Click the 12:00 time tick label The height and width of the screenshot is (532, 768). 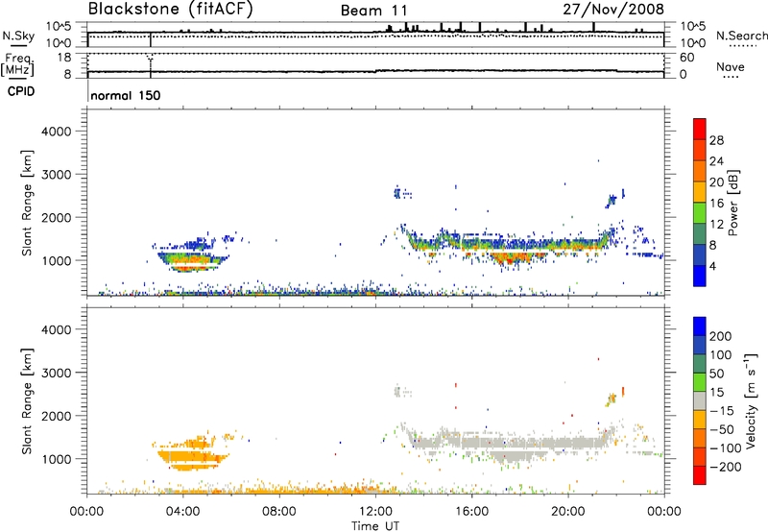click(375, 512)
